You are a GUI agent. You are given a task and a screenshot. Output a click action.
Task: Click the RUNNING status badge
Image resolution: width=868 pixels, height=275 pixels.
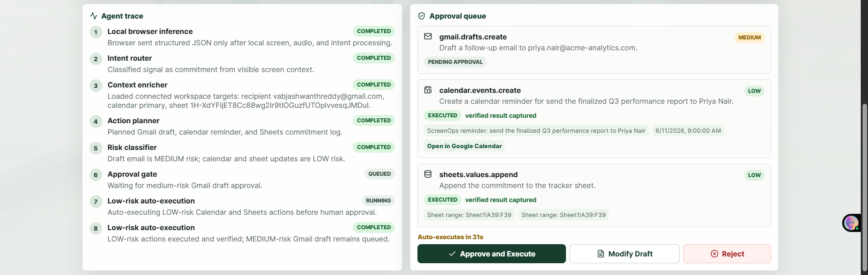378,201
